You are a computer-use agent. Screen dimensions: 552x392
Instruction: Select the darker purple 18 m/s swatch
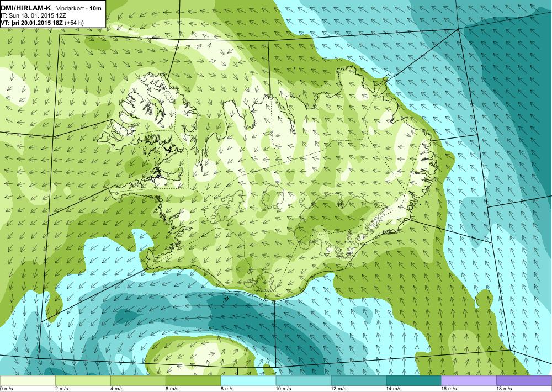(524, 381)
